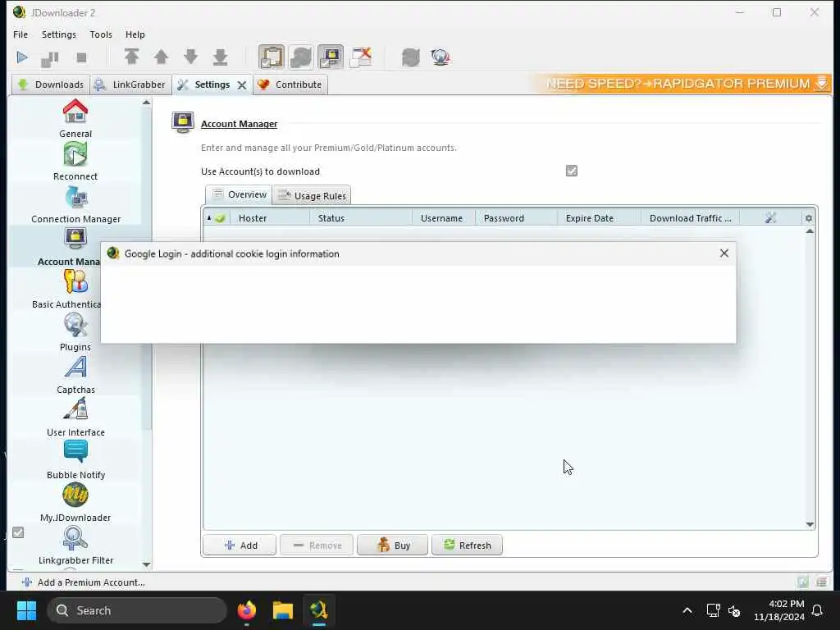Click the wrench tools column header
Image resolution: width=840 pixels, height=630 pixels.
(x=770, y=218)
